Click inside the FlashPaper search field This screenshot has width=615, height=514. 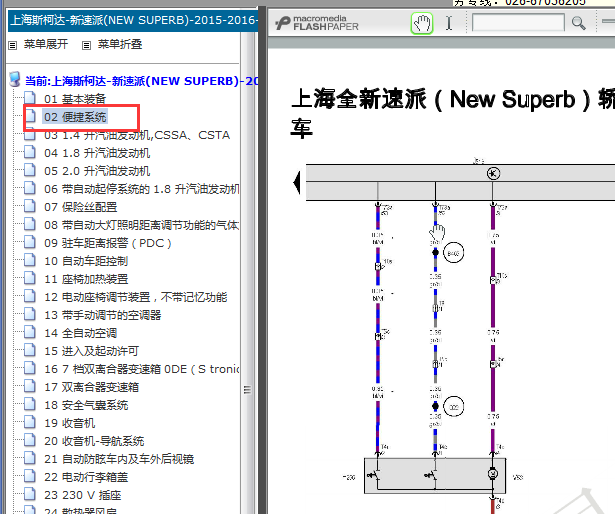pyautogui.click(x=518, y=22)
